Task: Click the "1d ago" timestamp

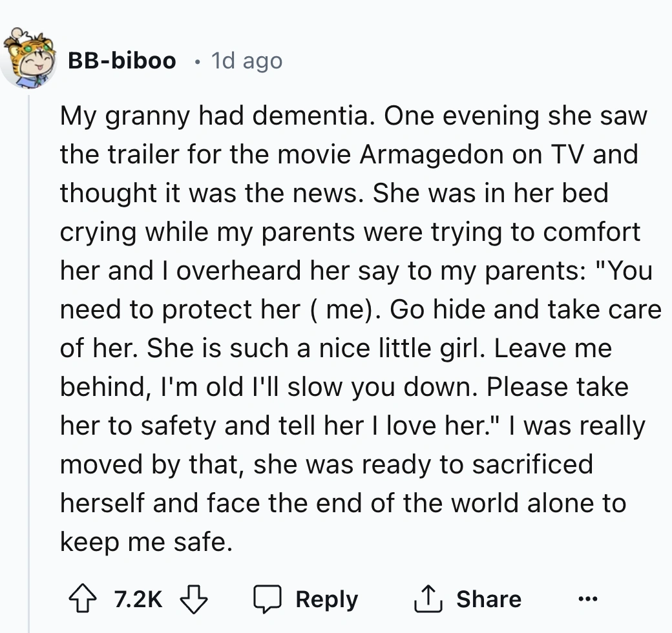Action: 247,61
